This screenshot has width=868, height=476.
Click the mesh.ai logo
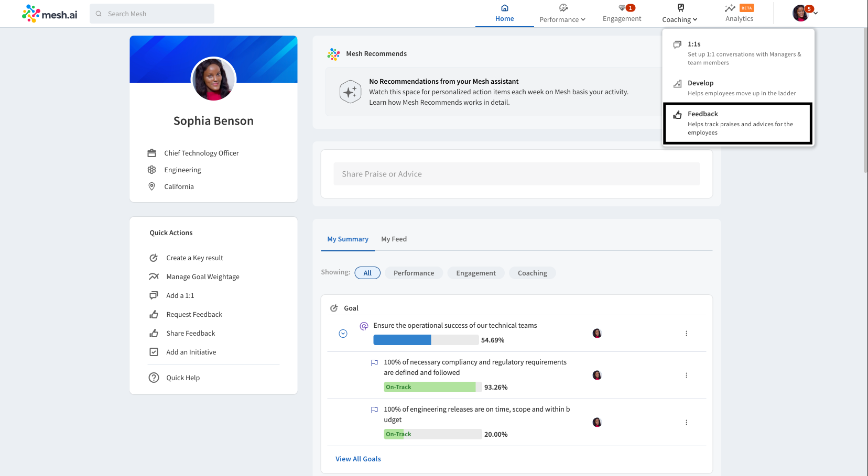click(x=49, y=14)
